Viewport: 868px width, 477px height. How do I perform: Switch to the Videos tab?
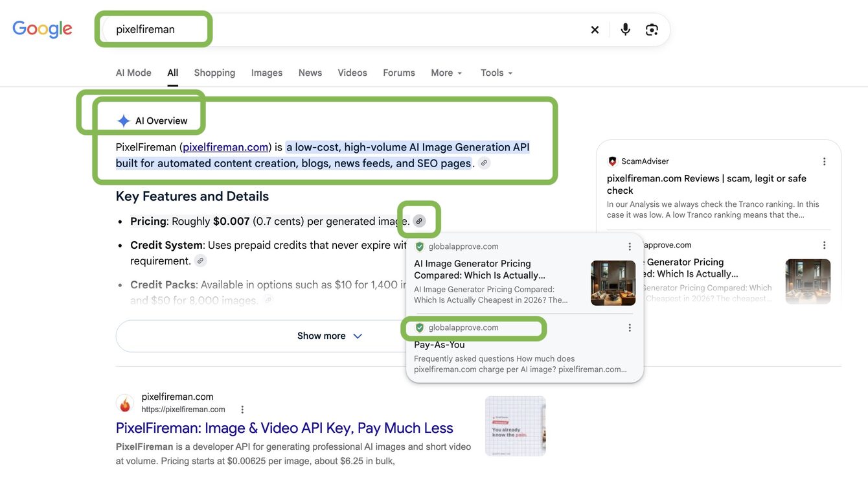coord(352,73)
